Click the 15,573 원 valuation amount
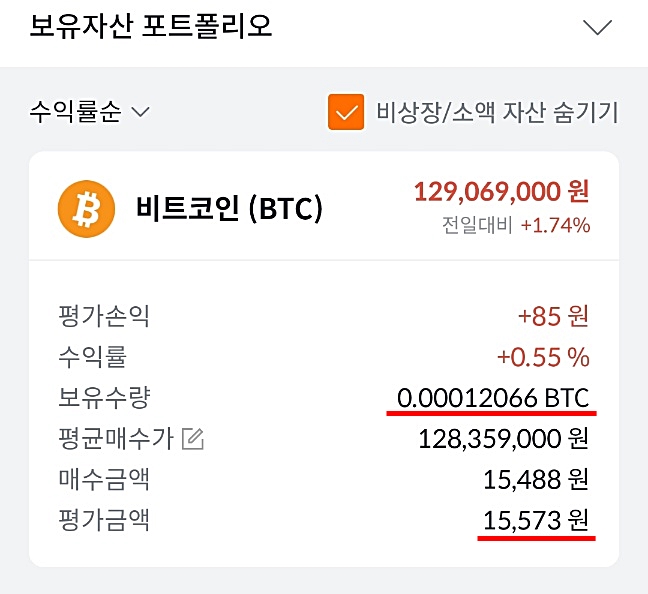This screenshot has width=648, height=594. 535,519
